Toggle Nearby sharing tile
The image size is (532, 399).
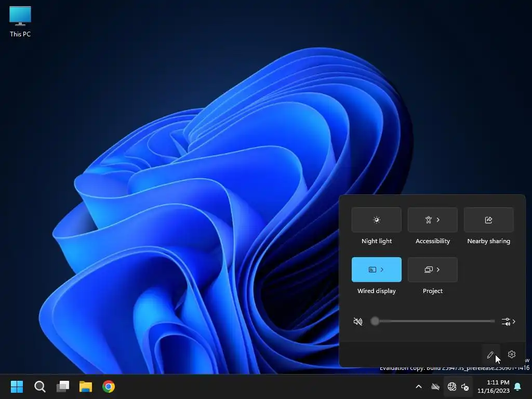488,220
